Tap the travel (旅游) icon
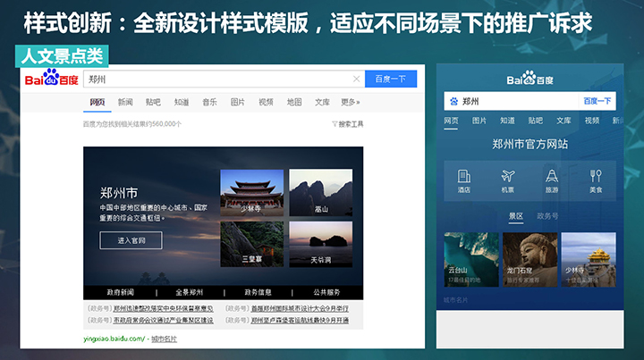 click(x=552, y=179)
